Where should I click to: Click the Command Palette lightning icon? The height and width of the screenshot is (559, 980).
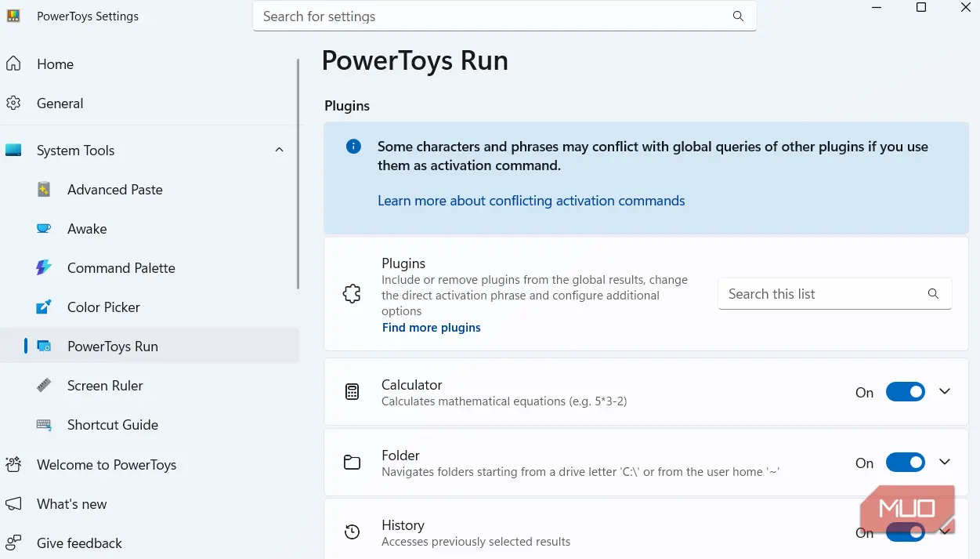click(x=44, y=268)
